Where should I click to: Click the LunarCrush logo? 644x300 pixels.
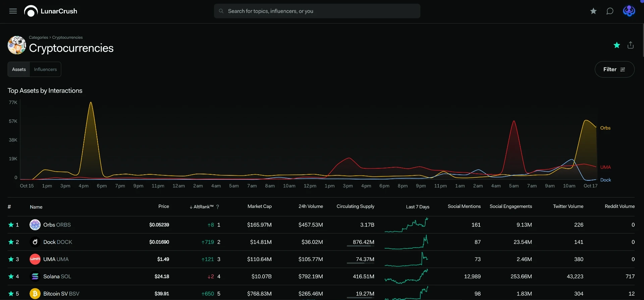point(51,11)
